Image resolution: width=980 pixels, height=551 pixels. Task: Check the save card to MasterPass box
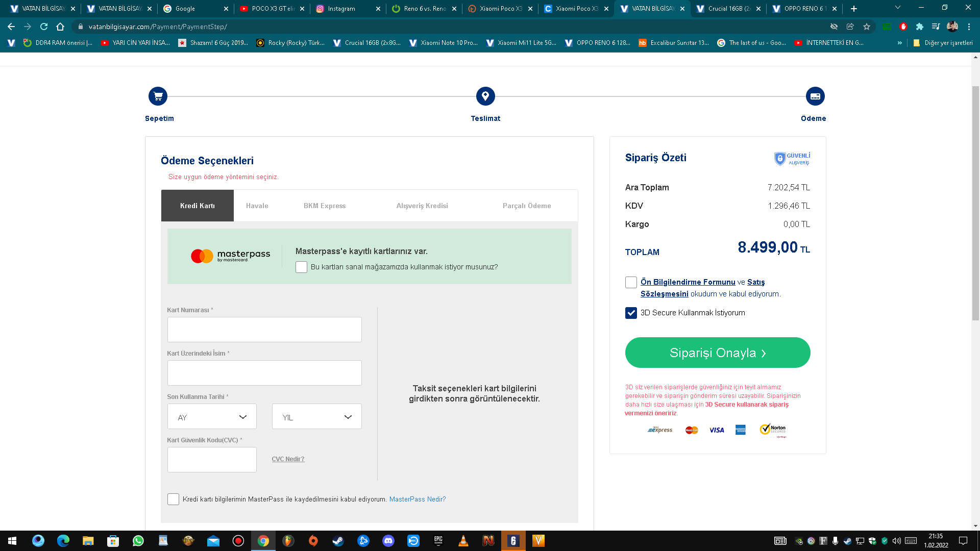[173, 499]
